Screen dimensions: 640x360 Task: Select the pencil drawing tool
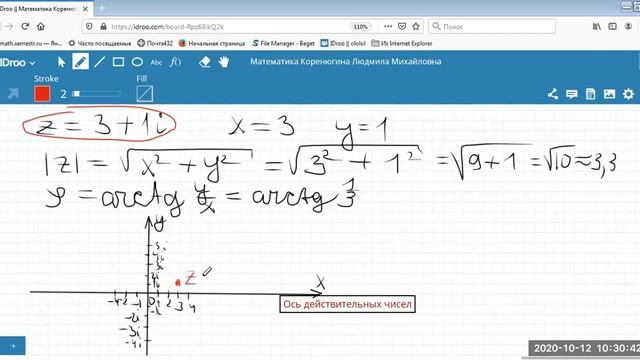click(80, 62)
